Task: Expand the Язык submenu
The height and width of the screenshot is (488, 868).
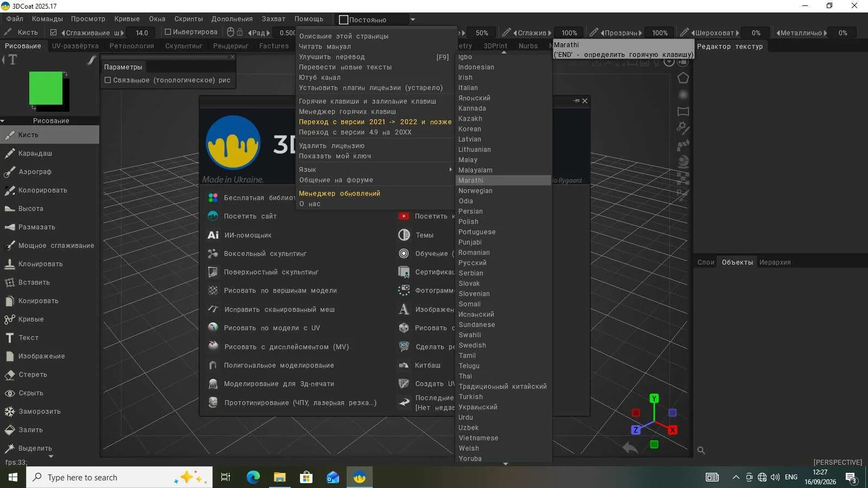Action: tap(375, 170)
